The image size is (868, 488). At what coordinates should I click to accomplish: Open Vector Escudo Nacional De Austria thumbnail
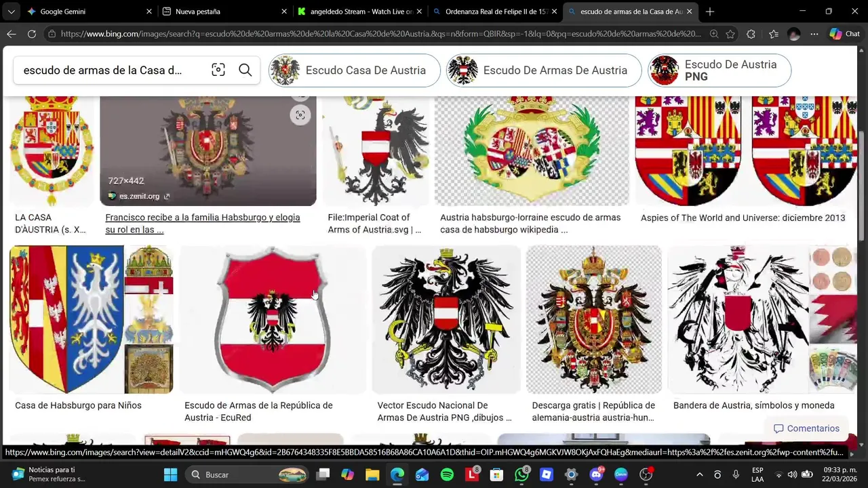(446, 319)
